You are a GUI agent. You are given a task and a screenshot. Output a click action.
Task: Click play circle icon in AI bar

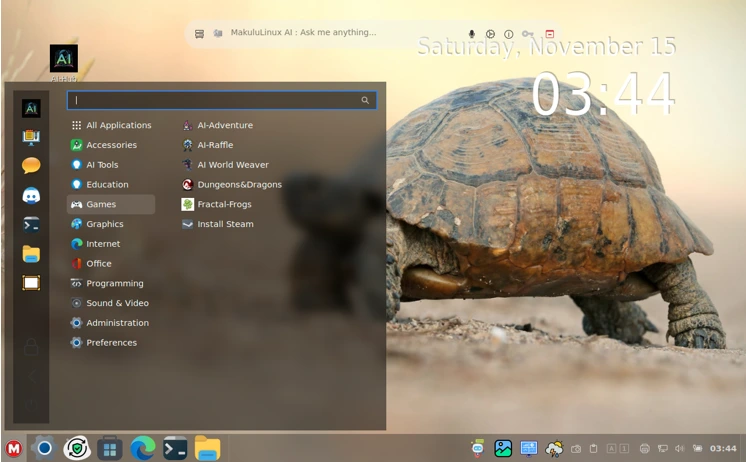(490, 34)
